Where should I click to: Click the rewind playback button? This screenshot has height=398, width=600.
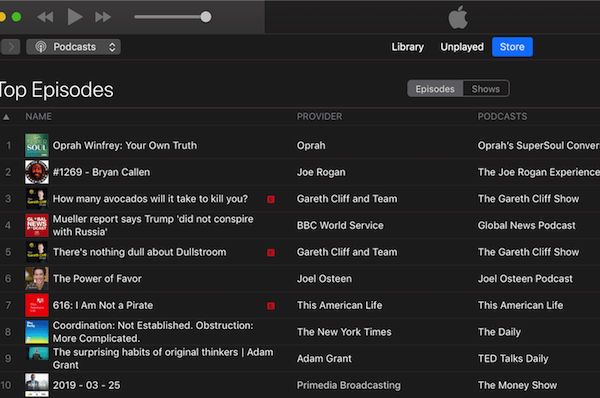pyautogui.click(x=45, y=17)
